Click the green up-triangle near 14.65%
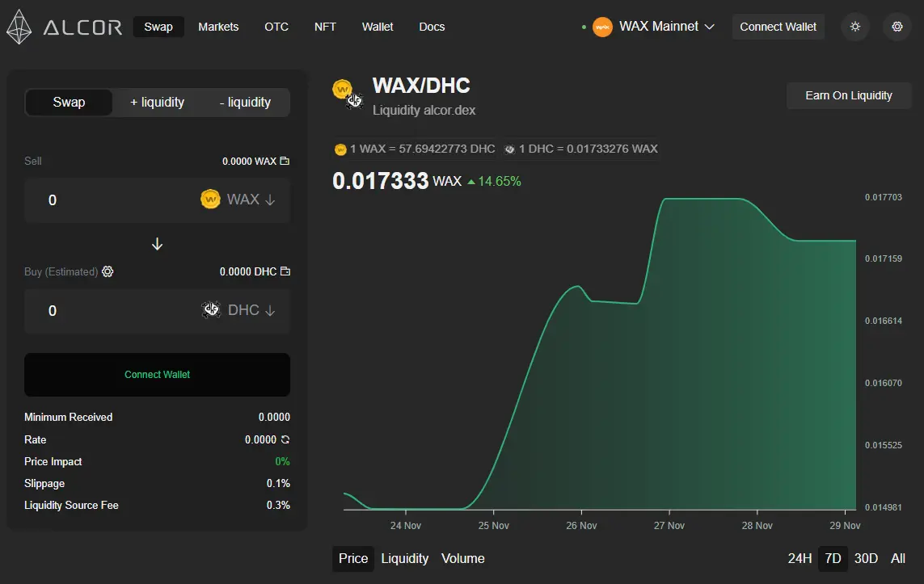 coord(470,182)
